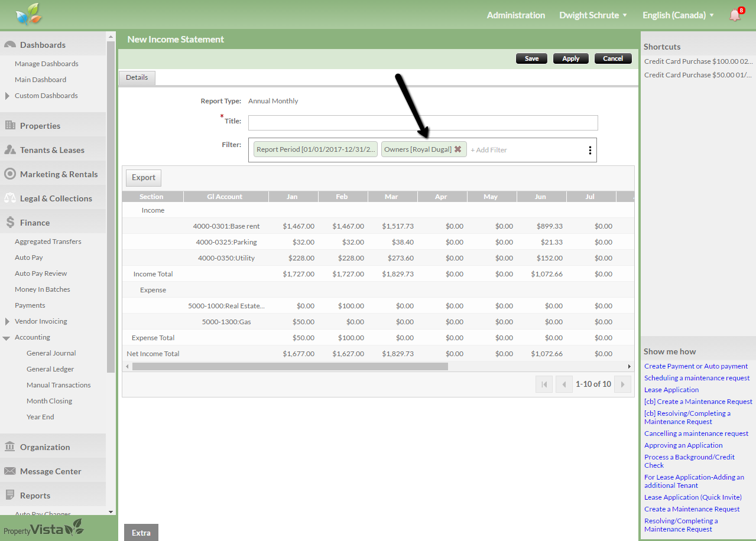Jump to first page of results
Image resolution: width=756 pixels, height=541 pixels.
tap(544, 384)
